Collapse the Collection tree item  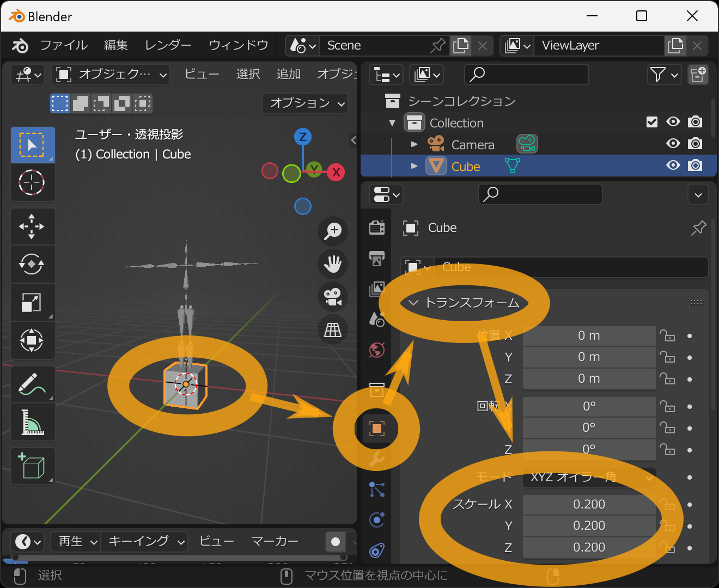392,122
